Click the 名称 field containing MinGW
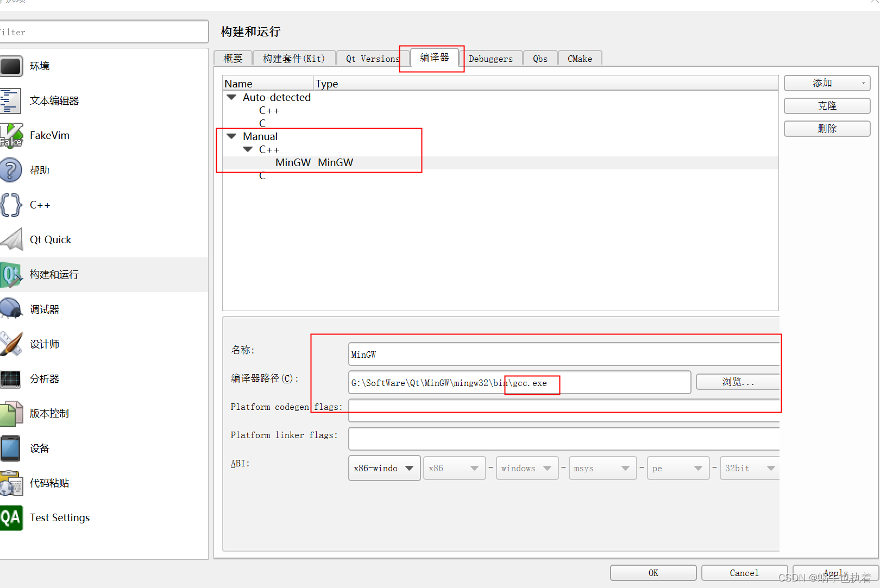 coord(564,354)
